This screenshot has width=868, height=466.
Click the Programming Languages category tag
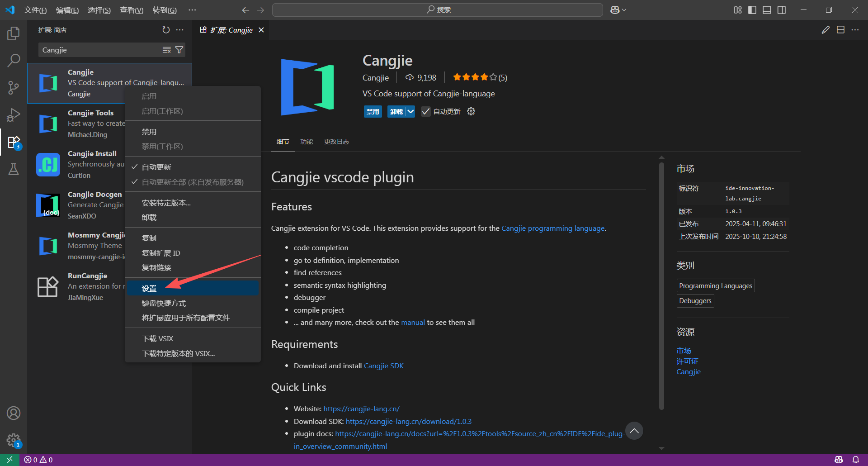pyautogui.click(x=716, y=285)
